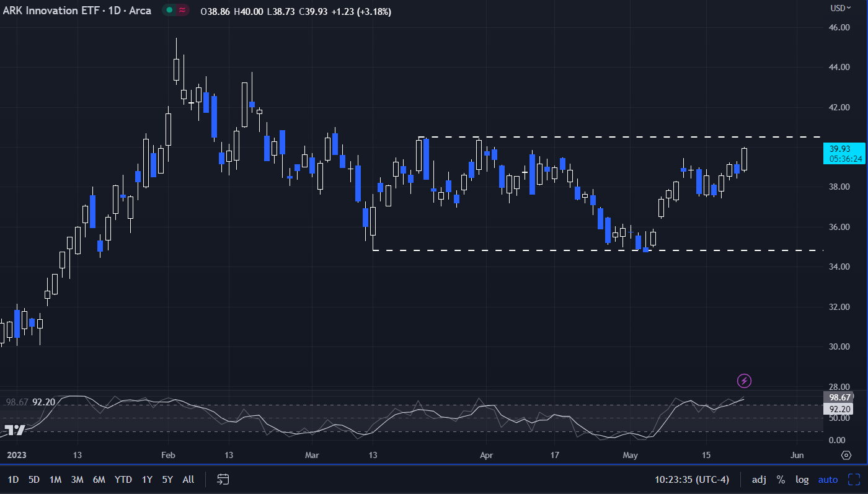
Task: Click the Apr label on time axis
Action: click(485, 455)
